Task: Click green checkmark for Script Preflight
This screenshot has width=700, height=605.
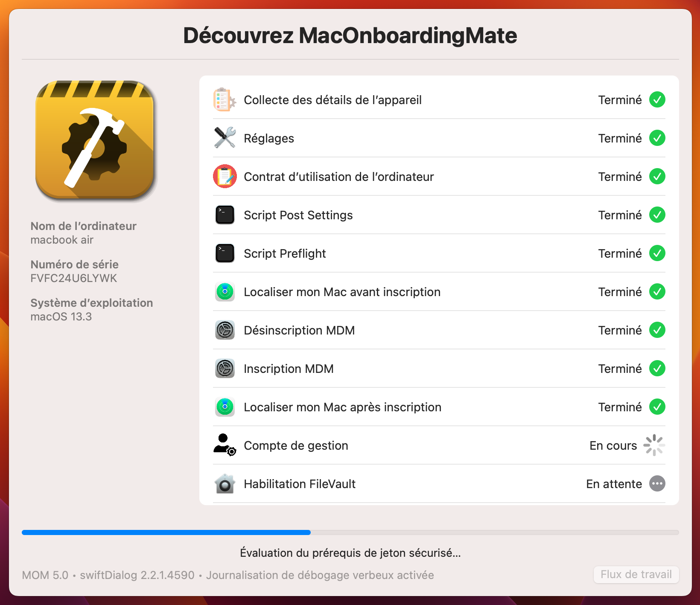Action: click(657, 253)
